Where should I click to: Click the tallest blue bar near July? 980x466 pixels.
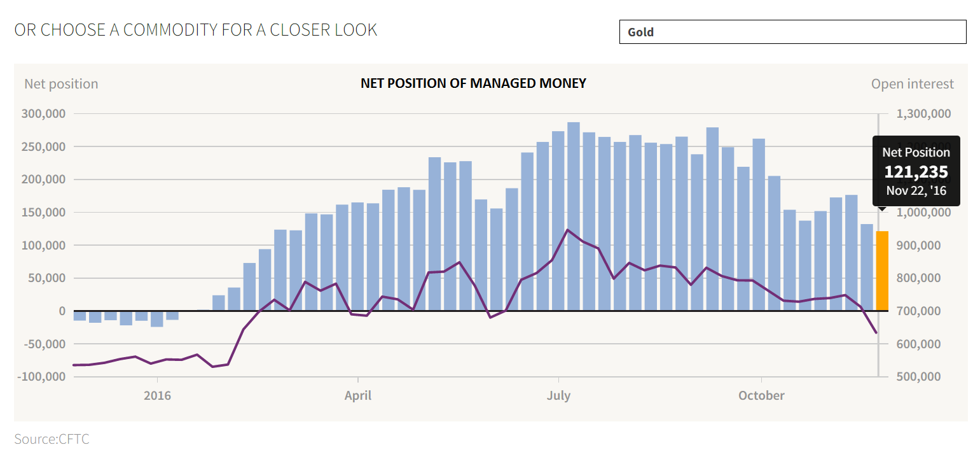click(574, 216)
